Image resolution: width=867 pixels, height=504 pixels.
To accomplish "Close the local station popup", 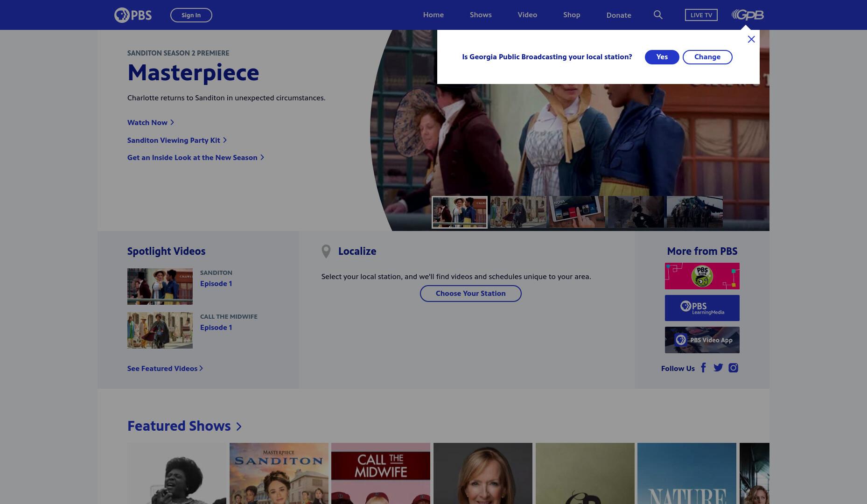I will (751, 39).
